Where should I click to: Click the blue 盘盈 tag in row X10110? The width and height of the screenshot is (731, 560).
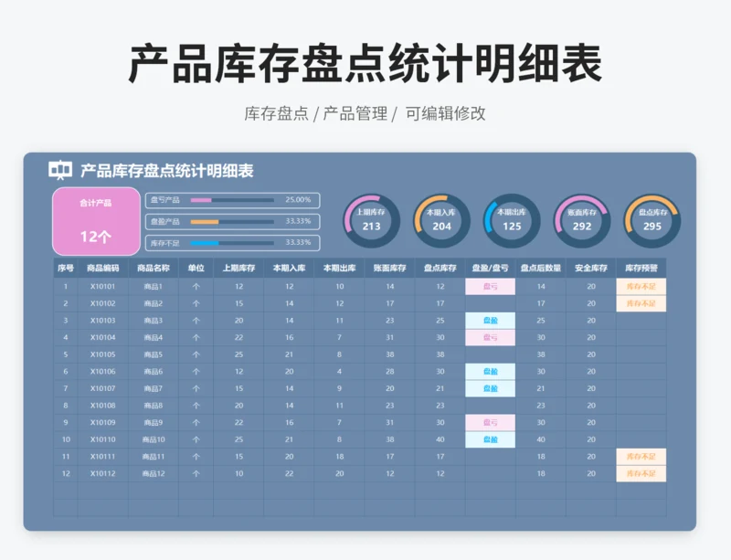click(x=491, y=439)
